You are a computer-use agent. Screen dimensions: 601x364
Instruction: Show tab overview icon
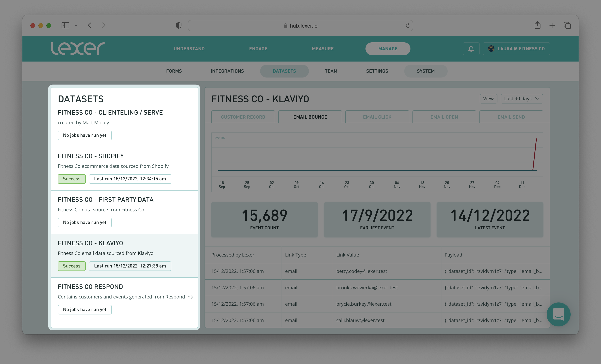point(567,25)
